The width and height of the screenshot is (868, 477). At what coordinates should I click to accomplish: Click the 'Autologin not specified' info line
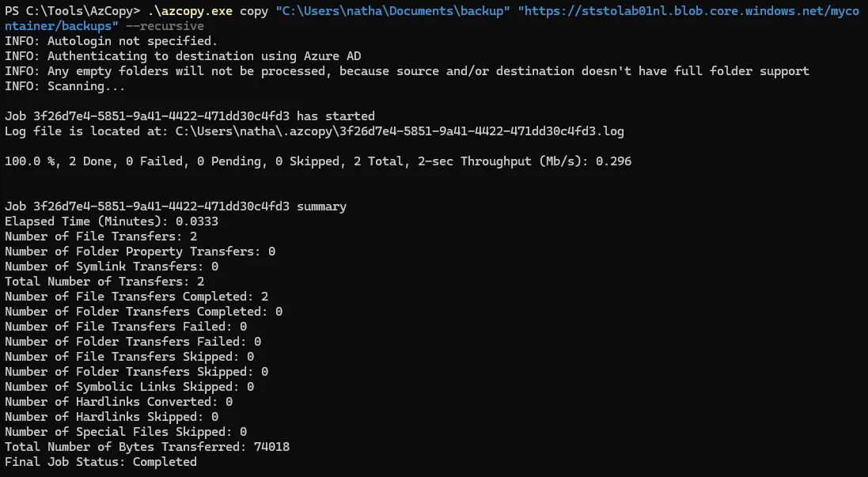coord(112,41)
